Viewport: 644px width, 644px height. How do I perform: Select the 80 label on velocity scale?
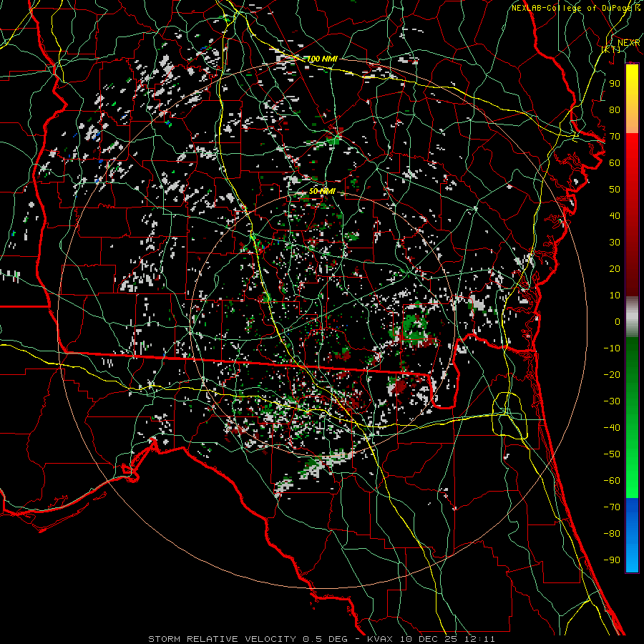(615, 109)
